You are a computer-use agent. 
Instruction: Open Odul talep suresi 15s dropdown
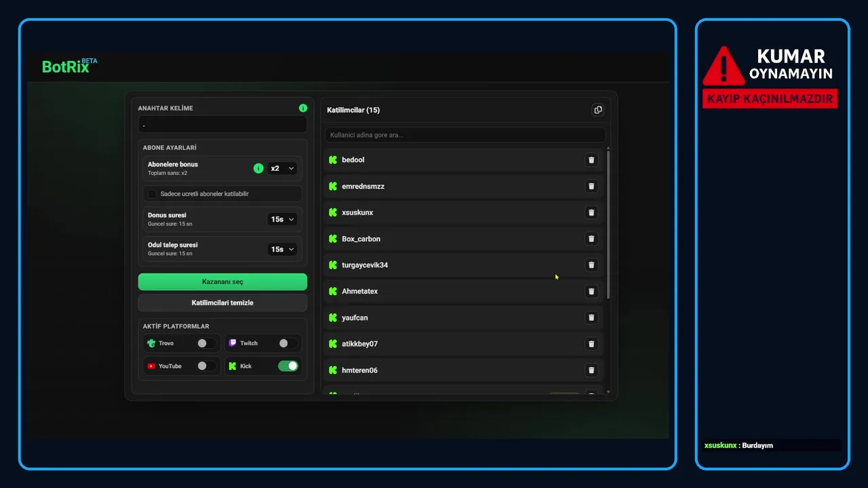(x=282, y=249)
